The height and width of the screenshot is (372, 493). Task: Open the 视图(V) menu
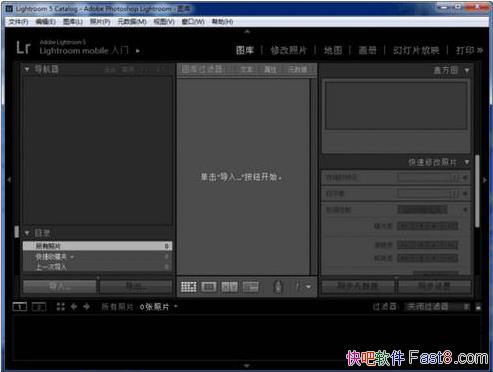[164, 22]
